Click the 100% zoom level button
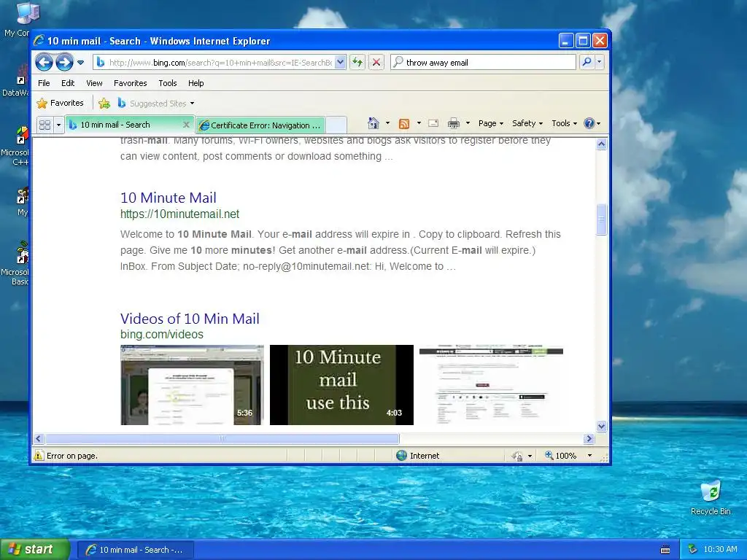Screen dimensions: 747x560 pos(561,456)
